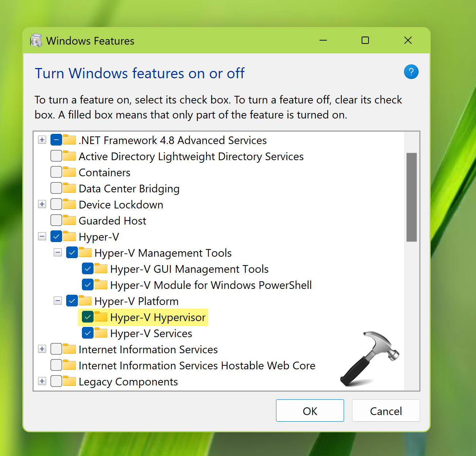Screen dimensions: 476x456
Task: Maximize the Windows Features dialog
Action: click(x=365, y=40)
